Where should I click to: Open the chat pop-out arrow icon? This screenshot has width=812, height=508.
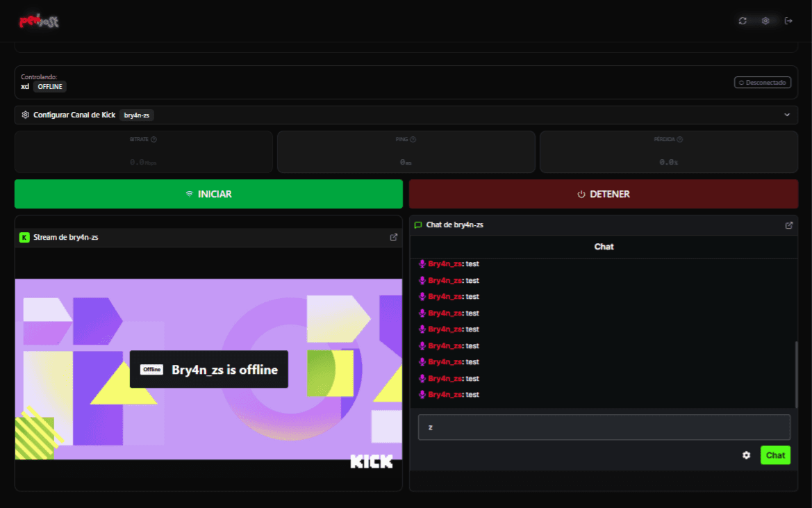[x=789, y=225]
